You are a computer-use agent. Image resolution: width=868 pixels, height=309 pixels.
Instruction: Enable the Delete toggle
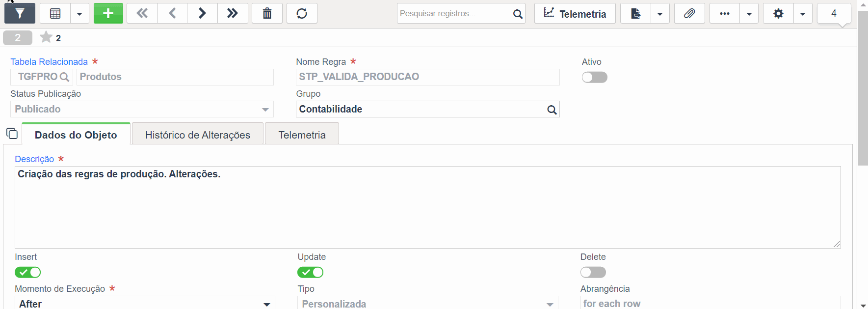tap(593, 272)
